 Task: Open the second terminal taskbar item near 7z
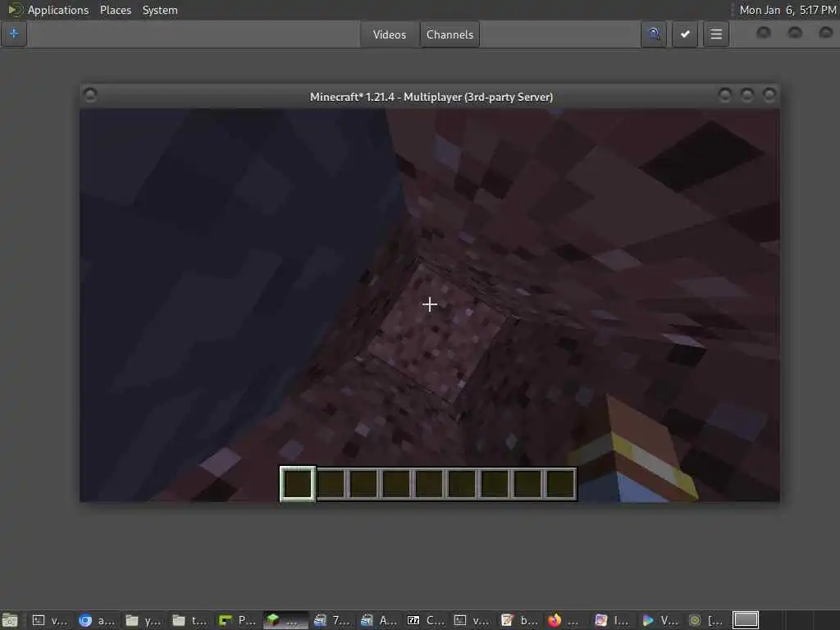pos(472,620)
